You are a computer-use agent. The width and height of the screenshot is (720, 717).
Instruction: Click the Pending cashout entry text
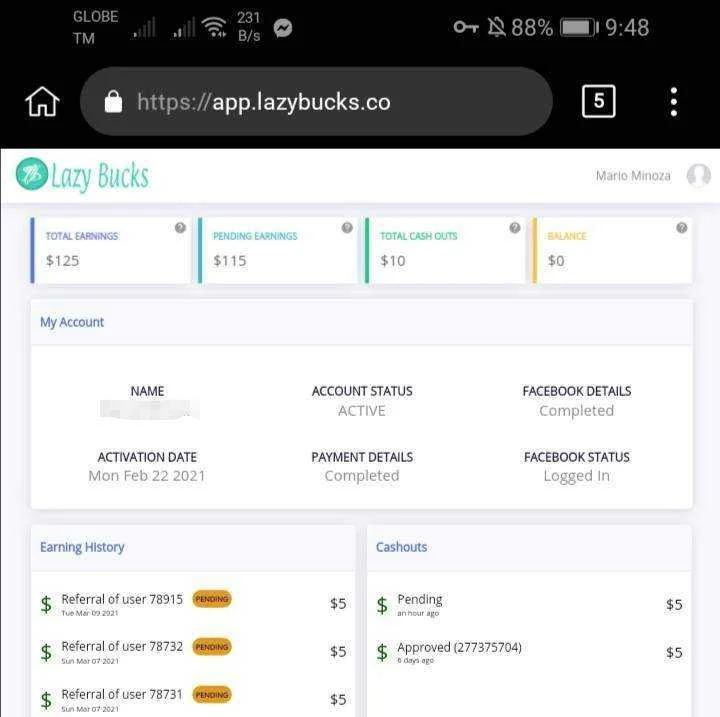tap(420, 600)
